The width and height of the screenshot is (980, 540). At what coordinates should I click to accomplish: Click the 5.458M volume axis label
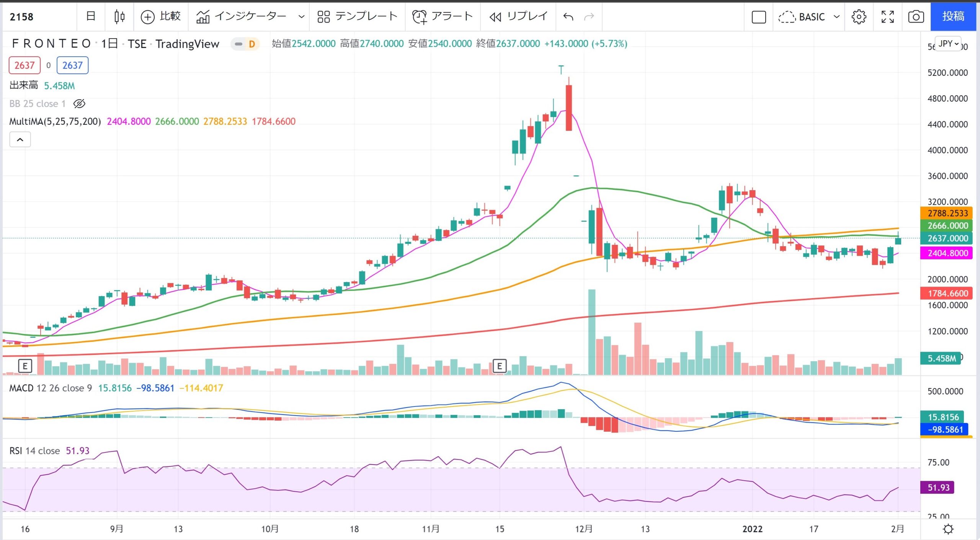tap(941, 359)
